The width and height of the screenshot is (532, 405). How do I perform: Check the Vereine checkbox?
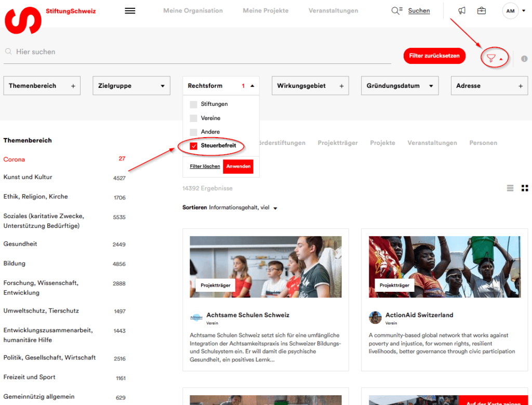(x=194, y=118)
